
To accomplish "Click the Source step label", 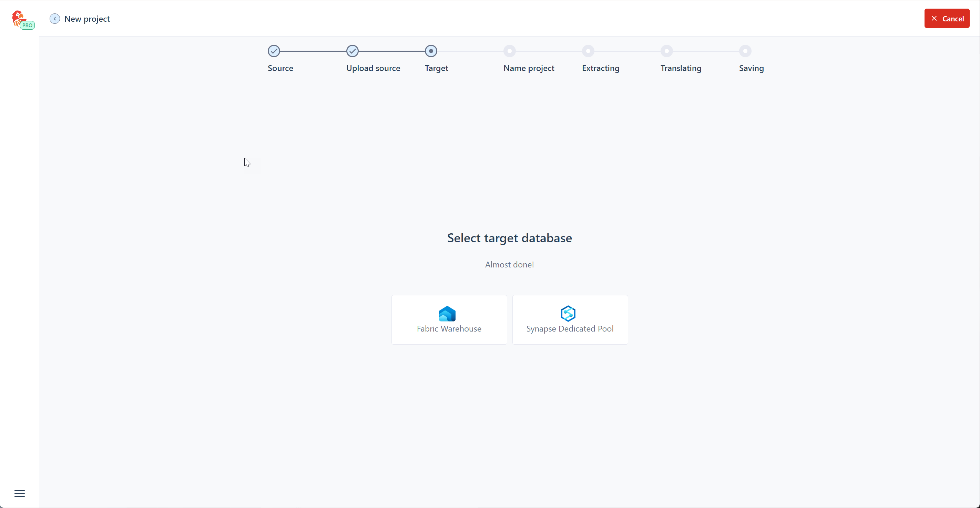I will coord(280,68).
